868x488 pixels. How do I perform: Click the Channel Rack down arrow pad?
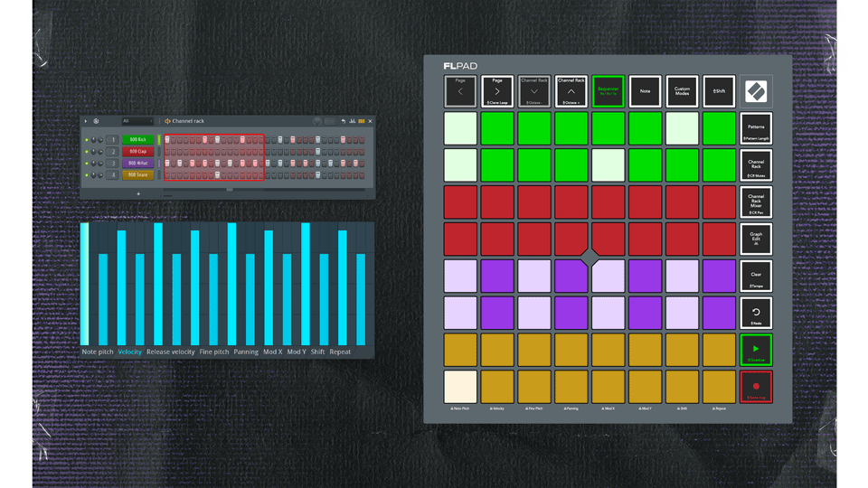534,91
